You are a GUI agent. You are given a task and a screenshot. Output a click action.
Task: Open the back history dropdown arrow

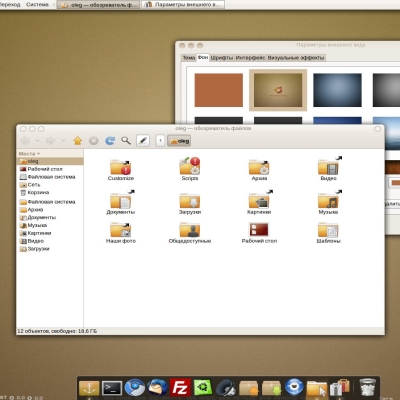pyautogui.click(x=37, y=141)
